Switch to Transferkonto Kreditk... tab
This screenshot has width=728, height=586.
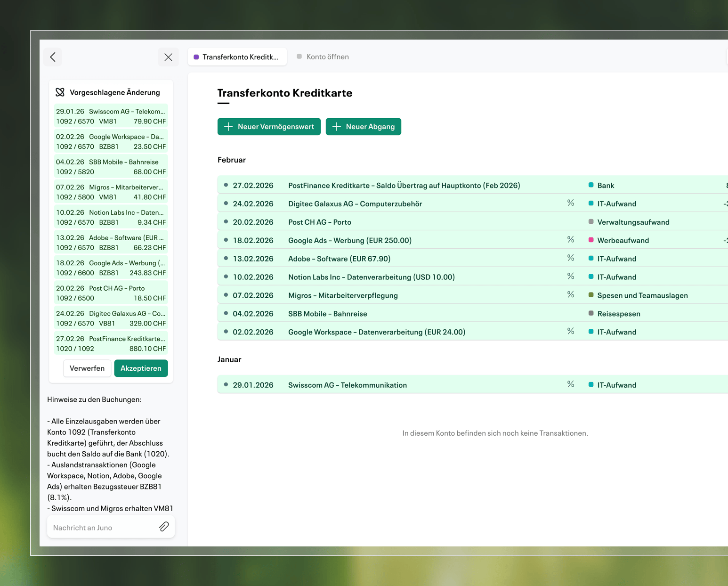tap(237, 57)
